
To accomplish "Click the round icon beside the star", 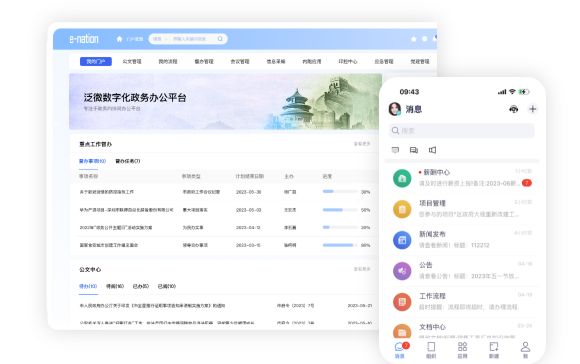I will click(x=424, y=39).
